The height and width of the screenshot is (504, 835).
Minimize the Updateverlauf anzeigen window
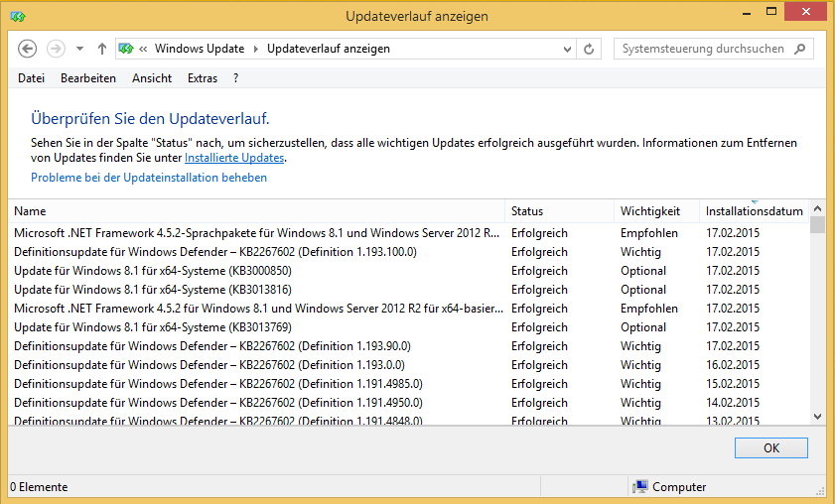747,12
